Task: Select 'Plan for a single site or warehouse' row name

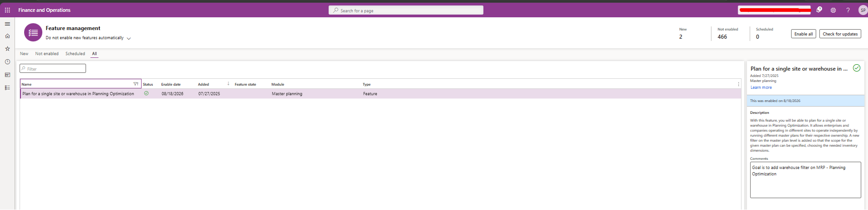Action: (x=78, y=94)
